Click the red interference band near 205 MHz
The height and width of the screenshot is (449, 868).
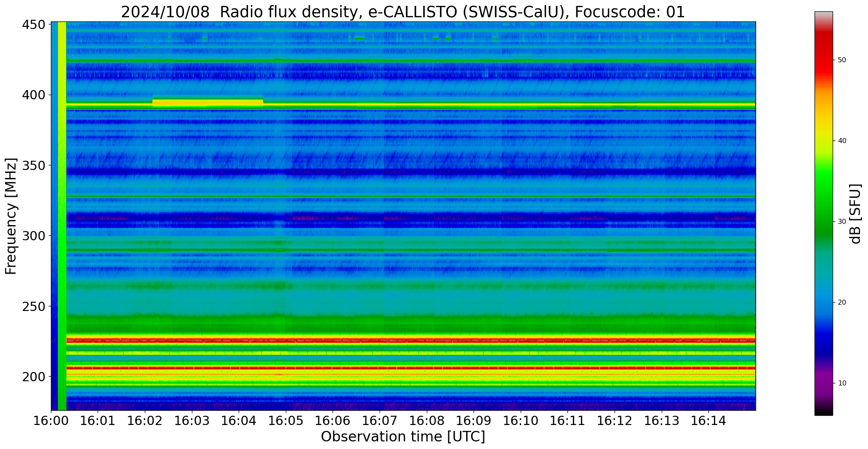point(411,368)
